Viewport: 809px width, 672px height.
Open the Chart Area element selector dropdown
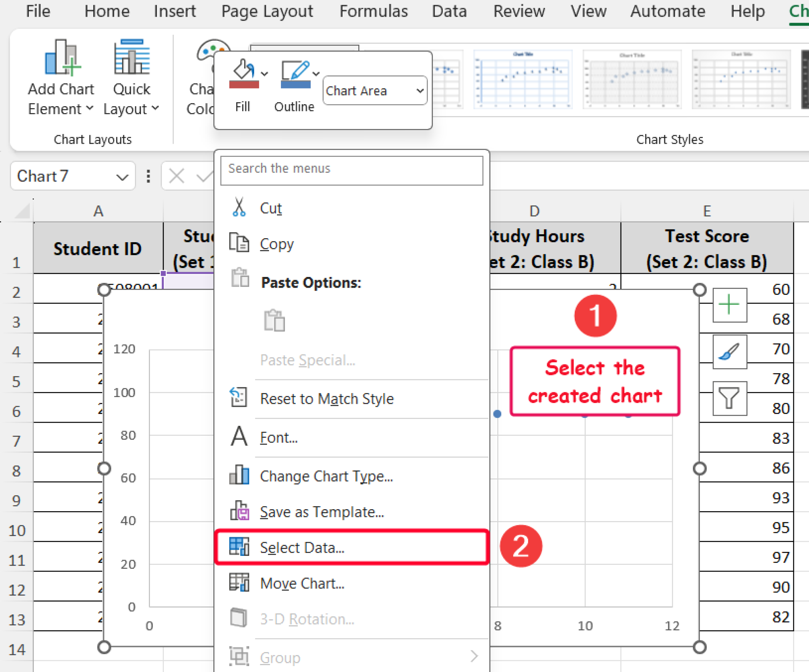tap(374, 91)
